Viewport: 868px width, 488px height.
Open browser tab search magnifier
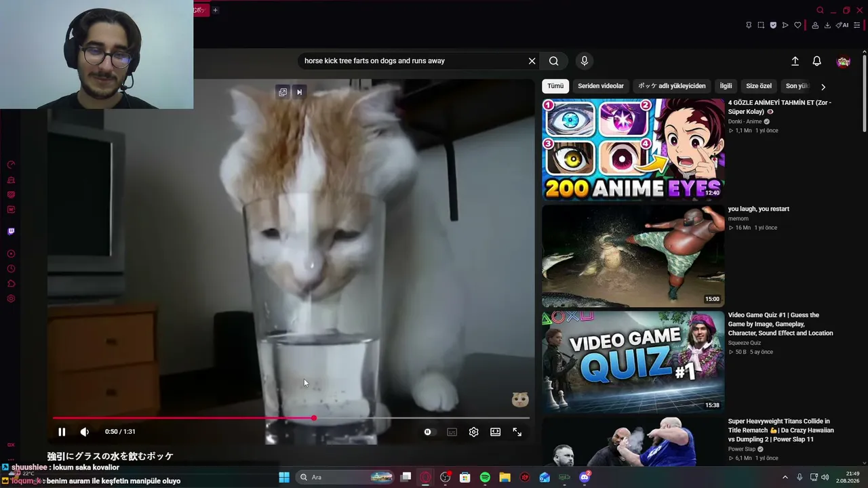[820, 10]
